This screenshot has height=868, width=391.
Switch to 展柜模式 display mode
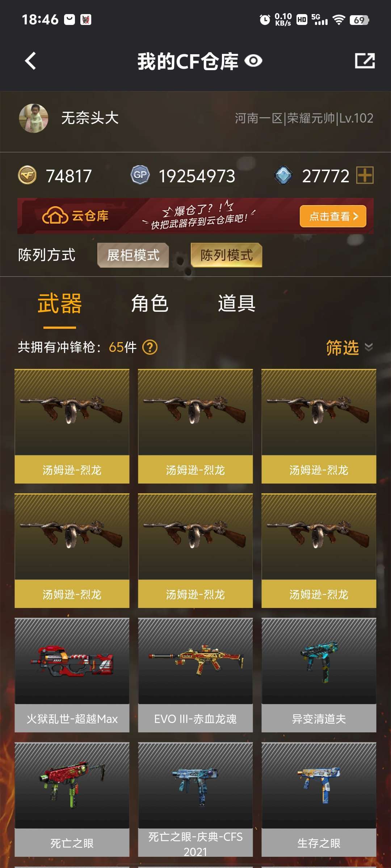133,255
